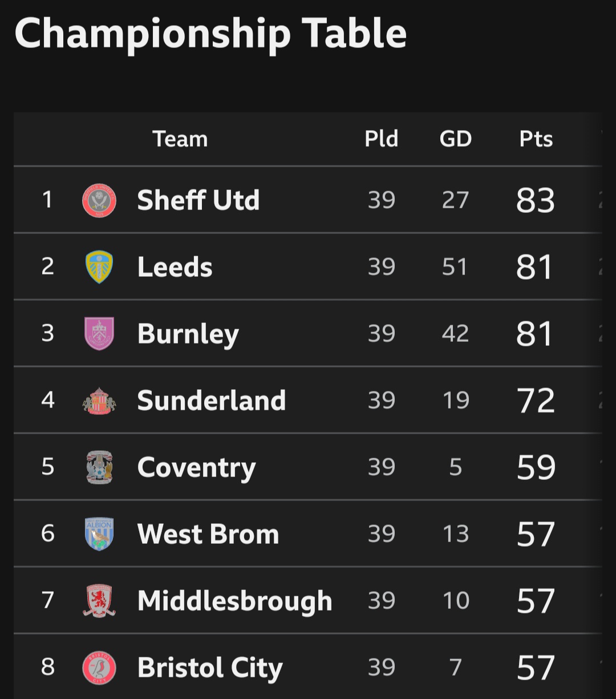Screen dimensions: 616x699
Task: Click the GD column header
Action: 456,139
